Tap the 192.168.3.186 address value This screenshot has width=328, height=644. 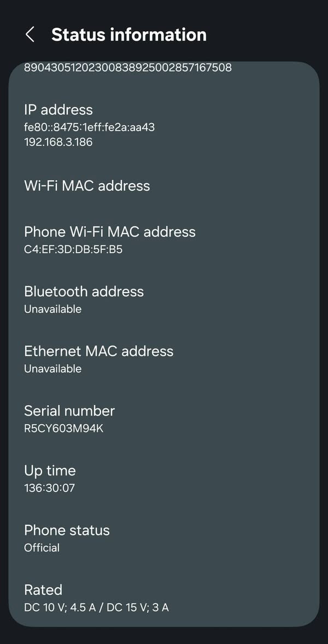(58, 142)
